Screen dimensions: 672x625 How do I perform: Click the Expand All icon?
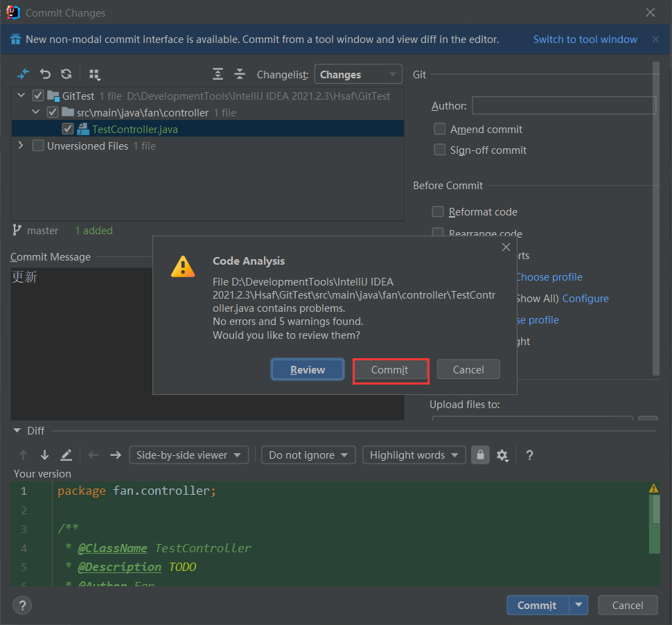[218, 74]
